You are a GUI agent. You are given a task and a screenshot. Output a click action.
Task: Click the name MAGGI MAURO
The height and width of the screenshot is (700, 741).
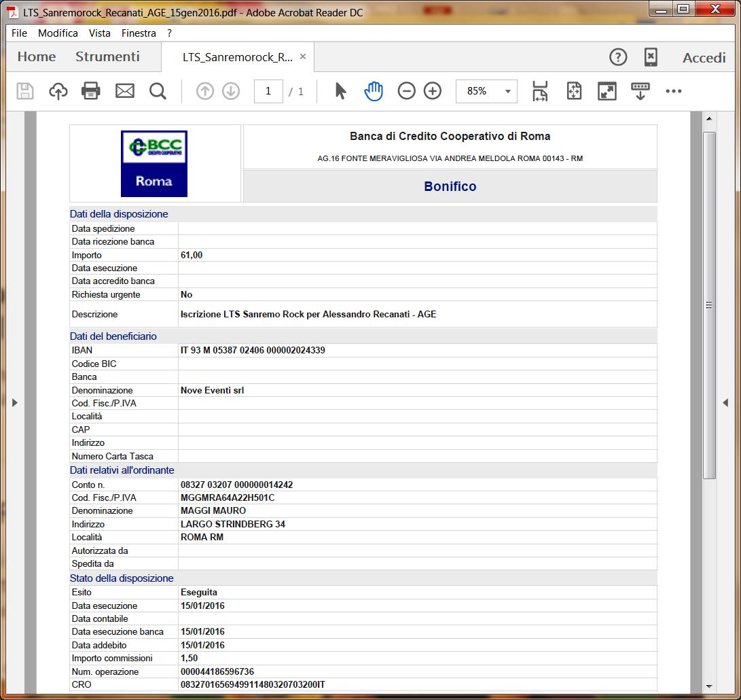click(213, 511)
